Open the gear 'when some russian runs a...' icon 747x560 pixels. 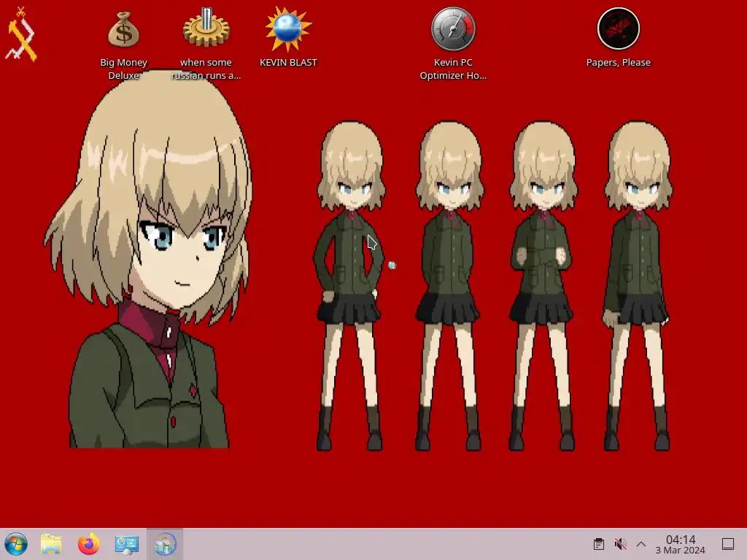pos(206,28)
